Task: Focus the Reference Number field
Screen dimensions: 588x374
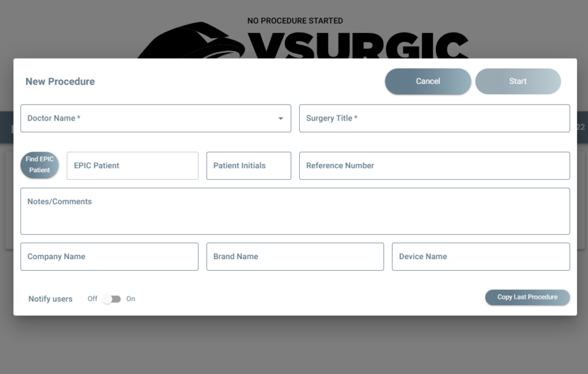Action: pyautogui.click(x=434, y=165)
